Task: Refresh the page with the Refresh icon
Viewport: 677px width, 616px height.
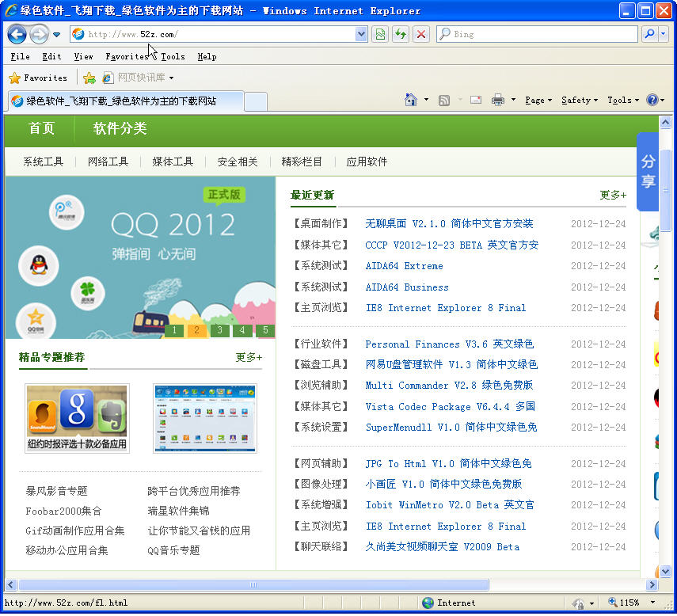Action: tap(401, 34)
